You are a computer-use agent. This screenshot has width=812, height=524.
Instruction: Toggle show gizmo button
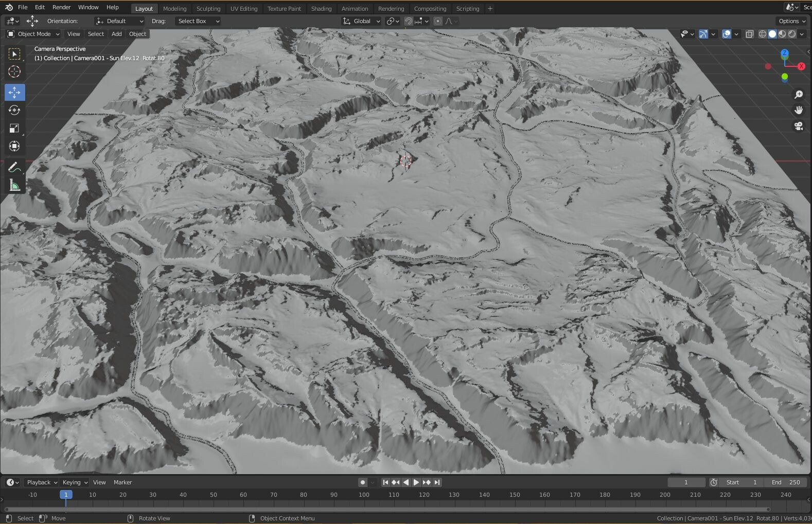tap(703, 34)
